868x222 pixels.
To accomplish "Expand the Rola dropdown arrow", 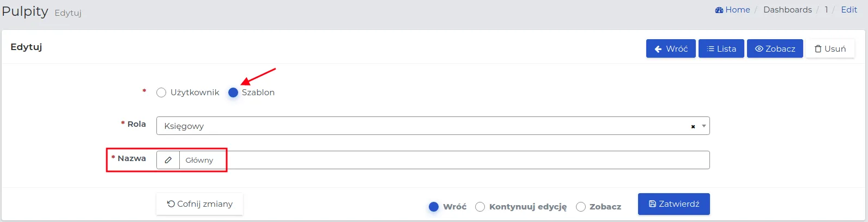I will 704,126.
